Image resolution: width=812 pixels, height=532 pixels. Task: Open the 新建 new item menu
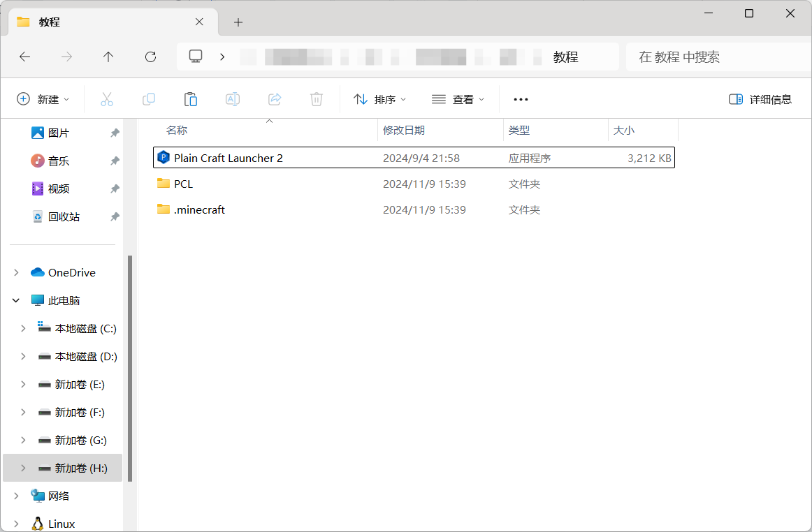tap(43, 99)
